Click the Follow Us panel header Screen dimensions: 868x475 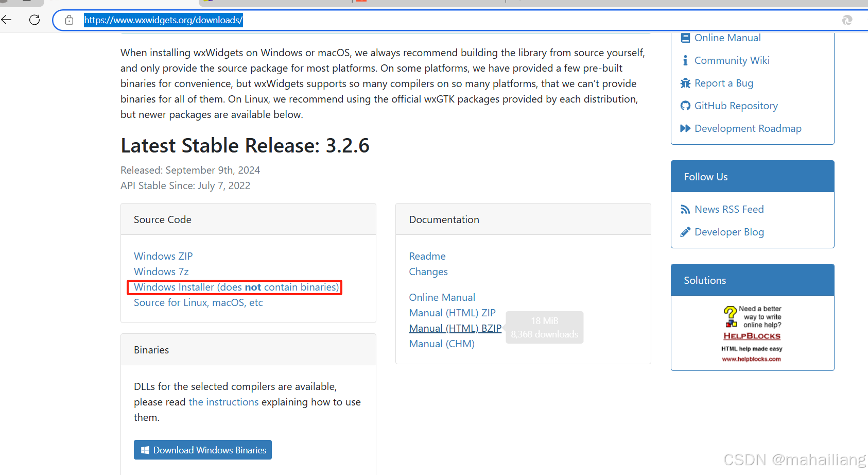pyautogui.click(x=752, y=177)
